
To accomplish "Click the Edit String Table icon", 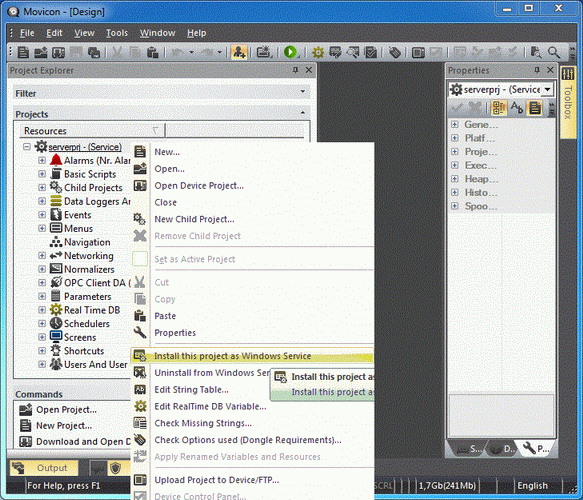I will coord(140,389).
